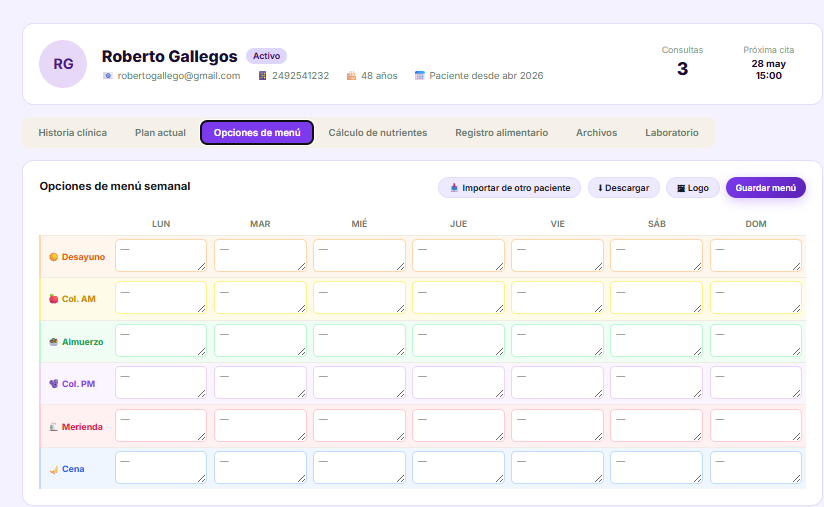Open Historia clínica tab

tap(73, 133)
